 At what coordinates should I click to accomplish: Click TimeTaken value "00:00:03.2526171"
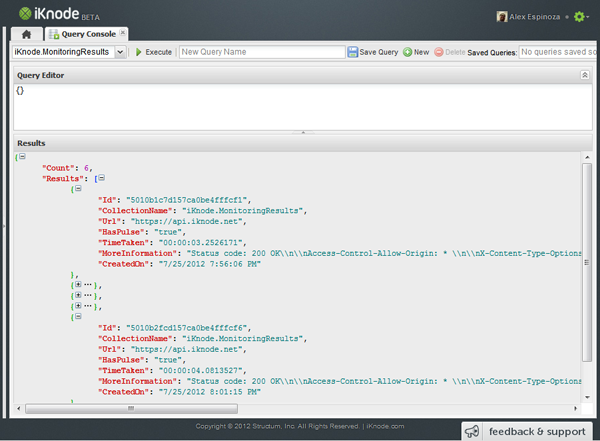[201, 243]
